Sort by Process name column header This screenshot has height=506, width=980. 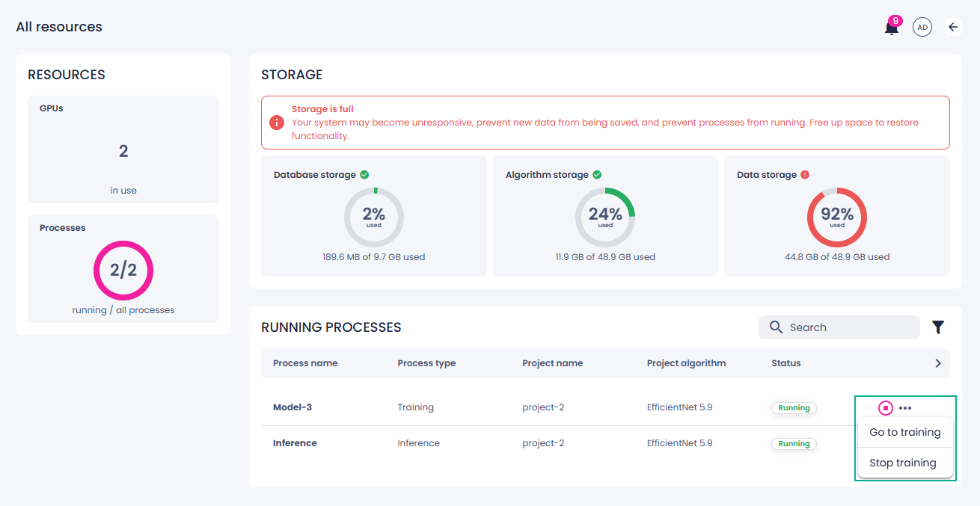coord(305,363)
